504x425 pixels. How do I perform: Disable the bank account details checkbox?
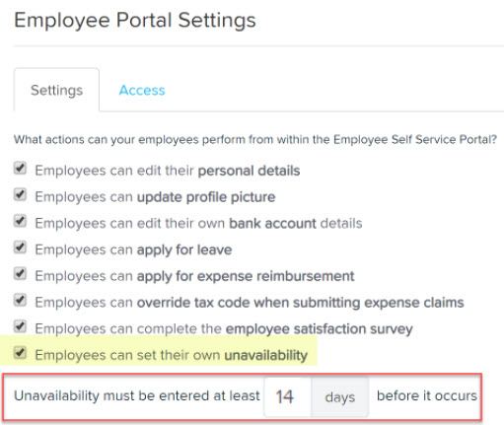20,221
